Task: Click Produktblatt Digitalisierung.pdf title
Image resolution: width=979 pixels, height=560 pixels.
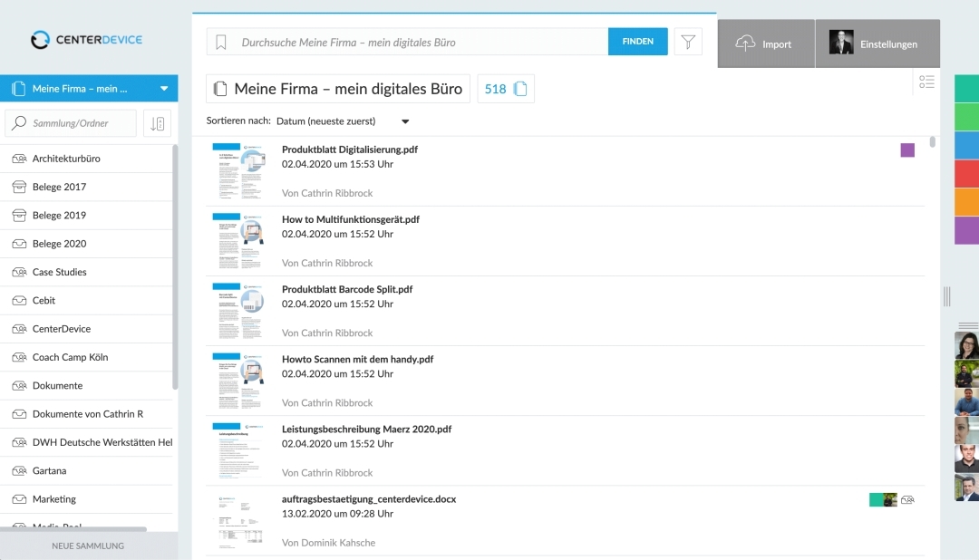Action: pyautogui.click(x=350, y=150)
